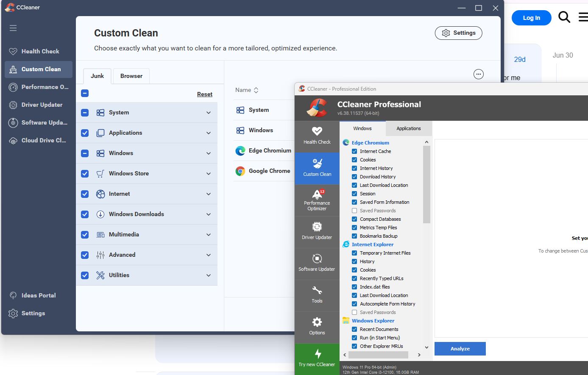Click the Reset link
Viewport: 588px width, 375px height.
(205, 94)
